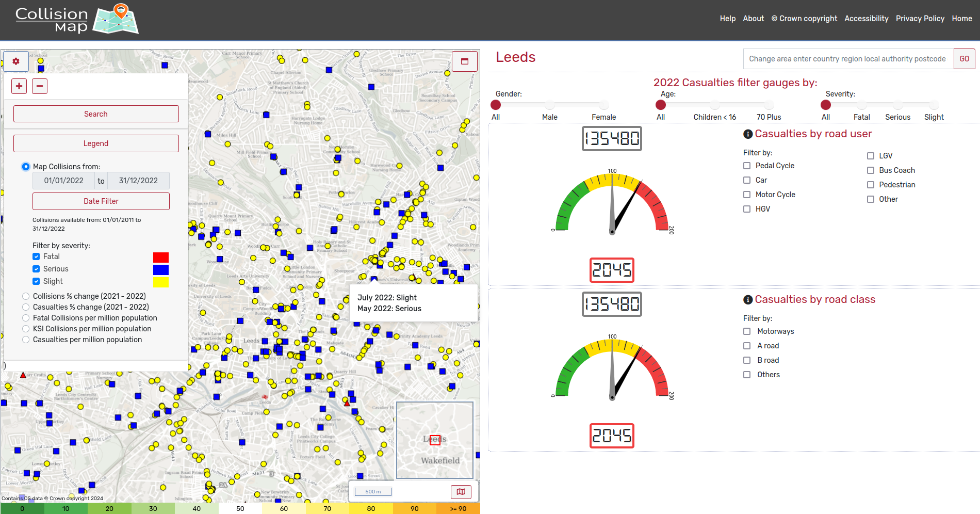Click the red Fatal color swatch
This screenshot has width=980, height=514.
[161, 258]
